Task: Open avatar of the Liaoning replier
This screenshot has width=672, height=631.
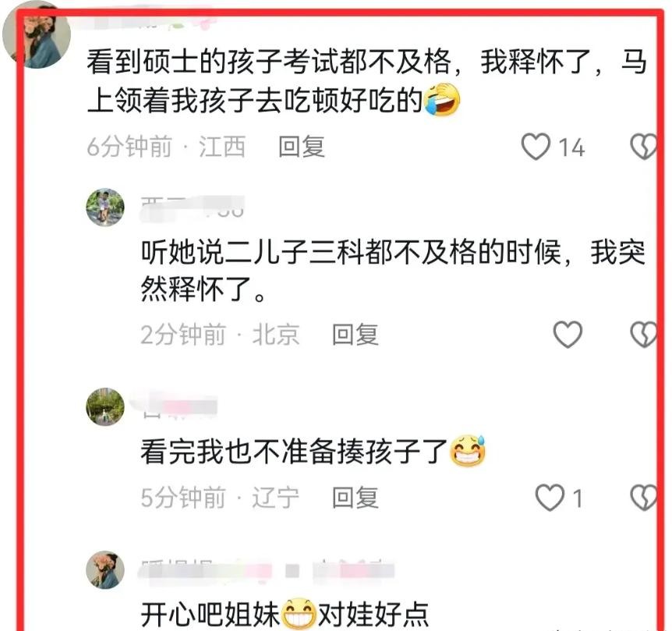Action: (105, 407)
